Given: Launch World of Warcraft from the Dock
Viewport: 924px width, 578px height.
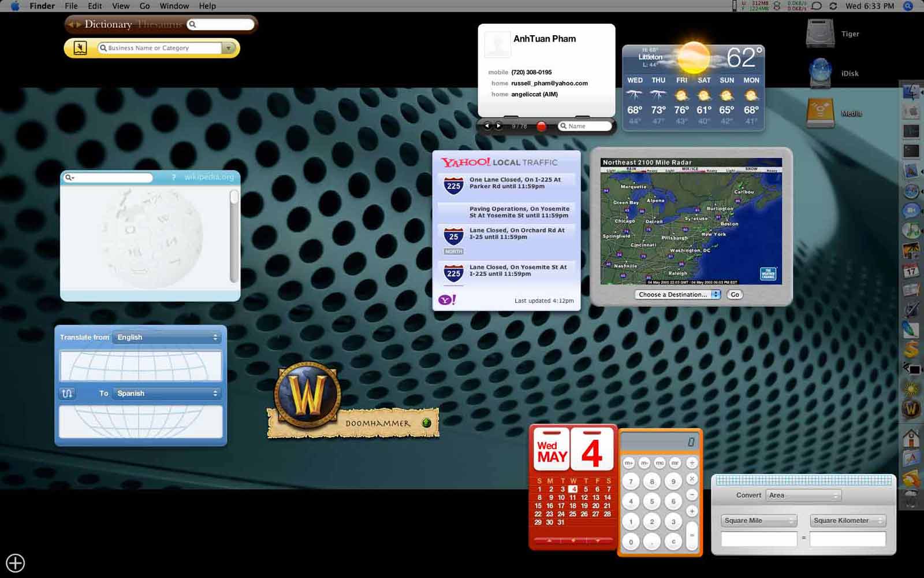Looking at the screenshot, I should coord(911,409).
